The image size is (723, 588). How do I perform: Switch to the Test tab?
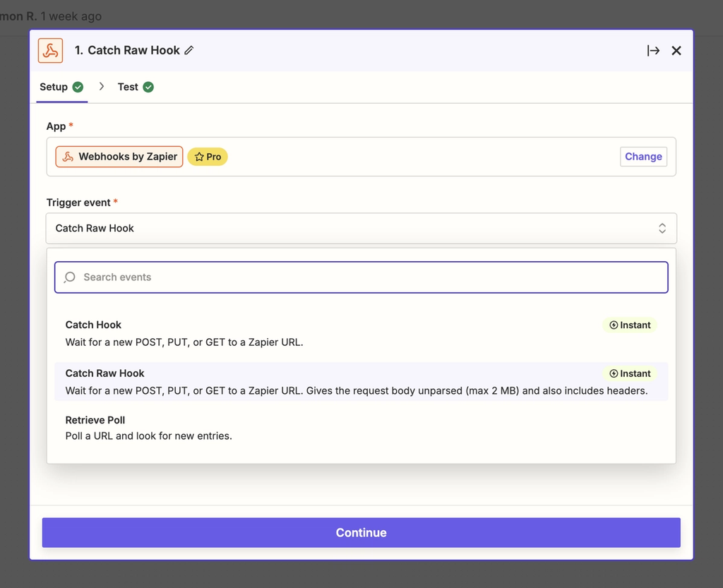pyautogui.click(x=136, y=87)
